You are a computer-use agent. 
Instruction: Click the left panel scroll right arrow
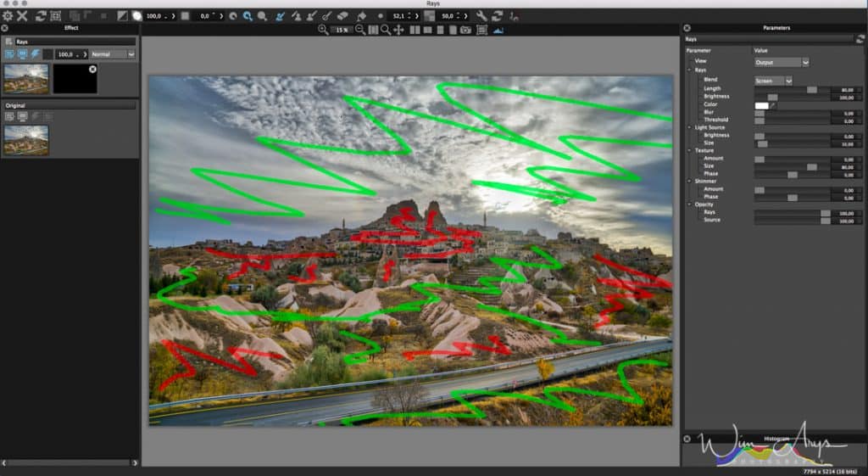135,462
